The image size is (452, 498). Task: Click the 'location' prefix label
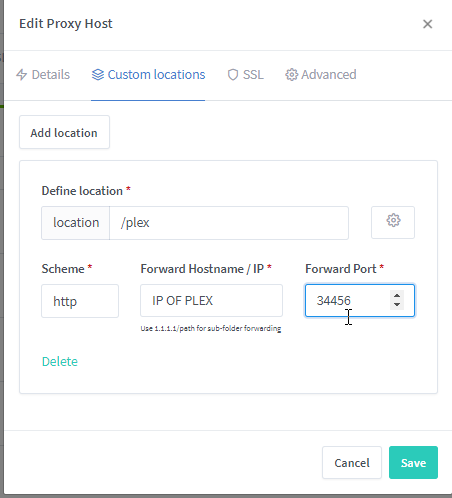pyautogui.click(x=76, y=223)
